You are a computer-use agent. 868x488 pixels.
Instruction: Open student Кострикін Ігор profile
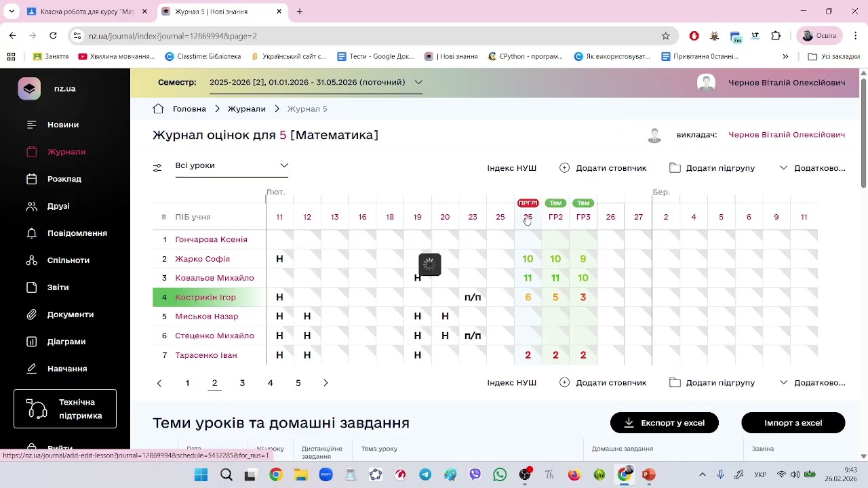point(205,297)
